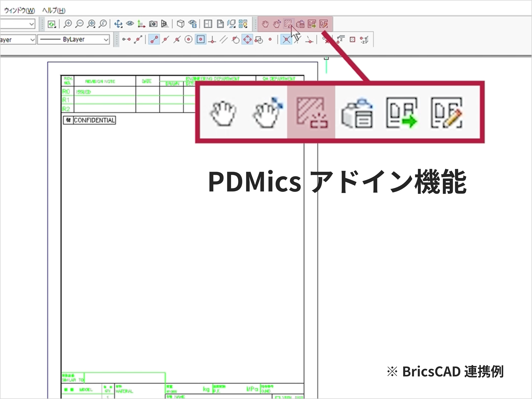Screen dimensions: 532x399
Task: Toggle Midpoint entity snap
Action: 165,39
